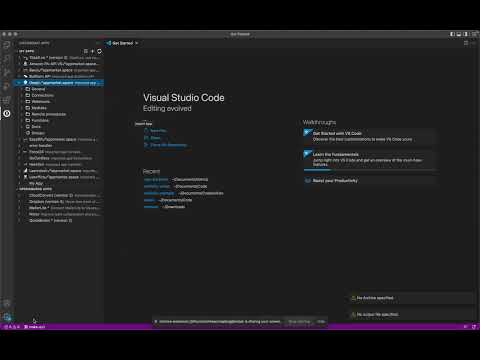Click the Split Editor icon beside the tab
Image resolution: width=480 pixels, height=360 pixels.
click(x=466, y=43)
